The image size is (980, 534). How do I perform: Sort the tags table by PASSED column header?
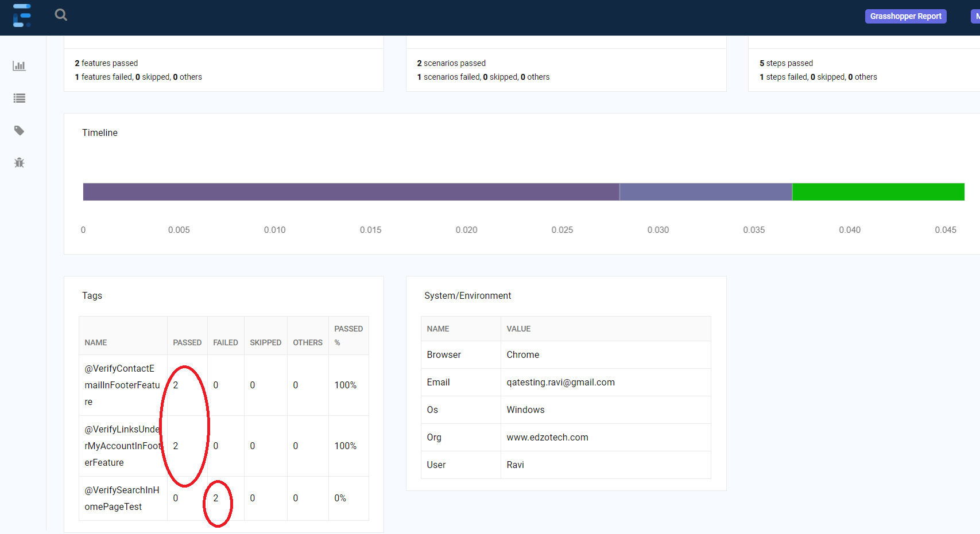point(187,342)
